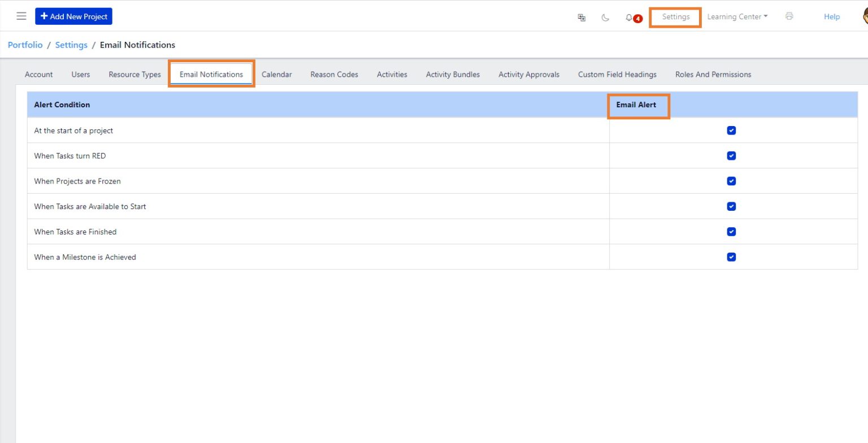This screenshot has width=868, height=443.
Task: Select the Email Notifications tab
Action: click(211, 75)
